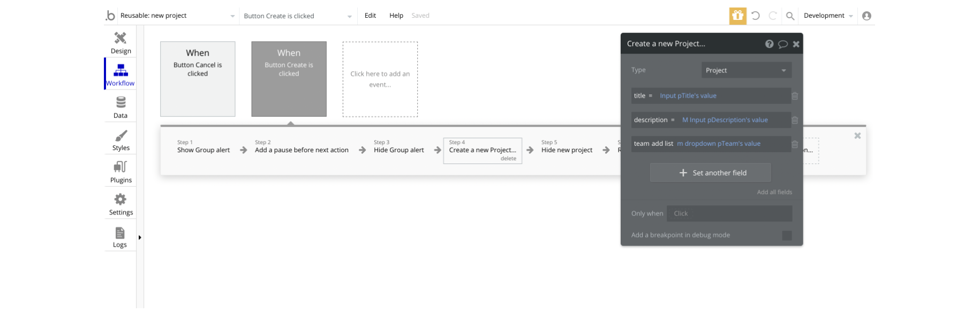Viewport: 980px width, 312px height.
Task: Click Set another field button
Action: pyautogui.click(x=710, y=173)
